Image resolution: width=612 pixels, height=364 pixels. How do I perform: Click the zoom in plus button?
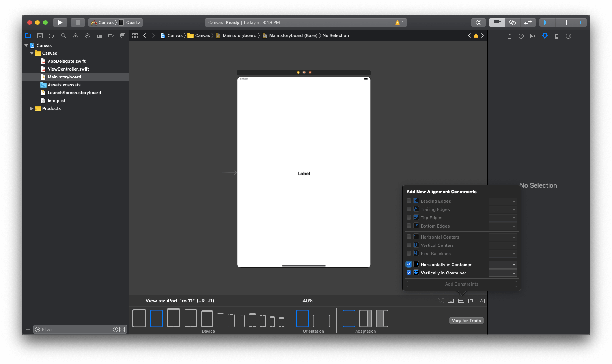tap(325, 301)
